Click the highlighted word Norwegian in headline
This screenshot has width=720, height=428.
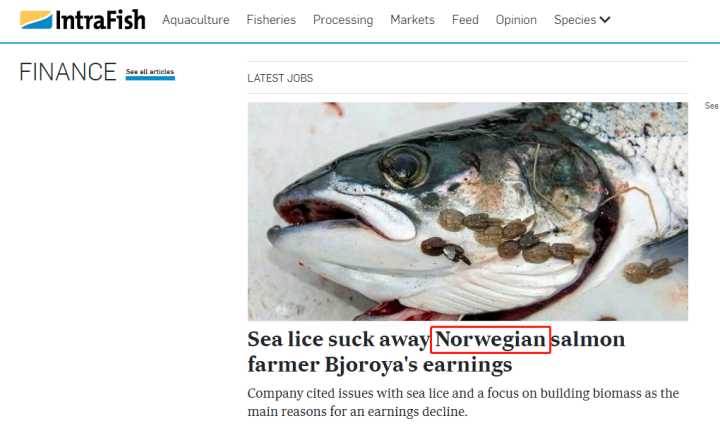pyautogui.click(x=490, y=340)
